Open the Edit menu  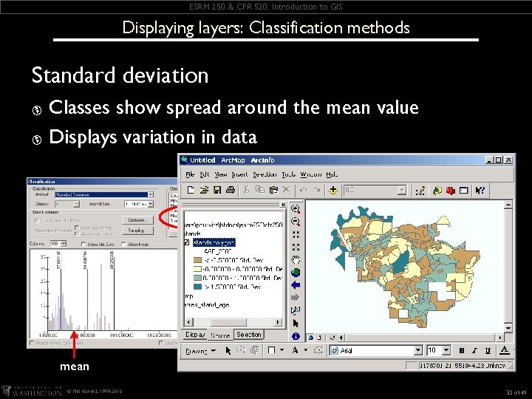(204, 174)
